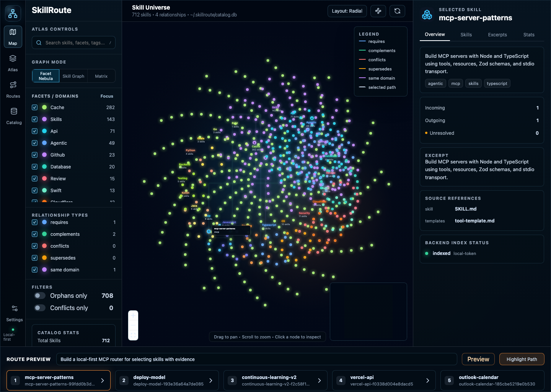Open the Catalog database view
This screenshot has width=551, height=392.
coord(14,116)
